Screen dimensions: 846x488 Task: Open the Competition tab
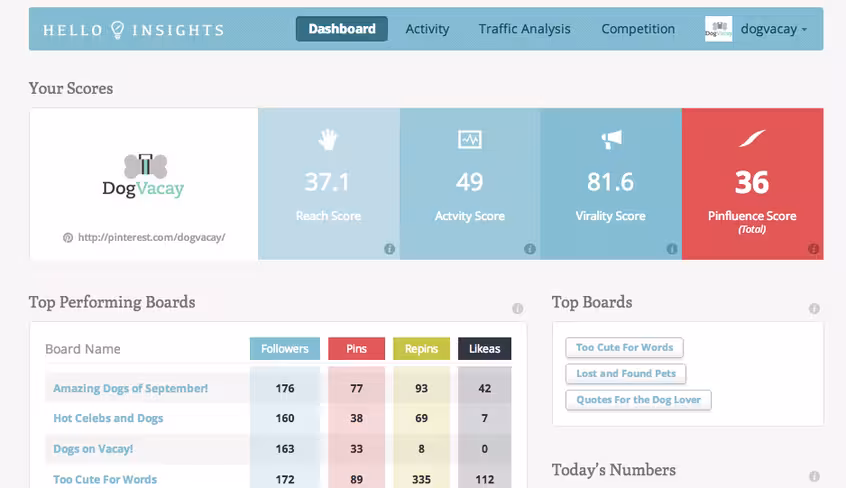tap(638, 29)
